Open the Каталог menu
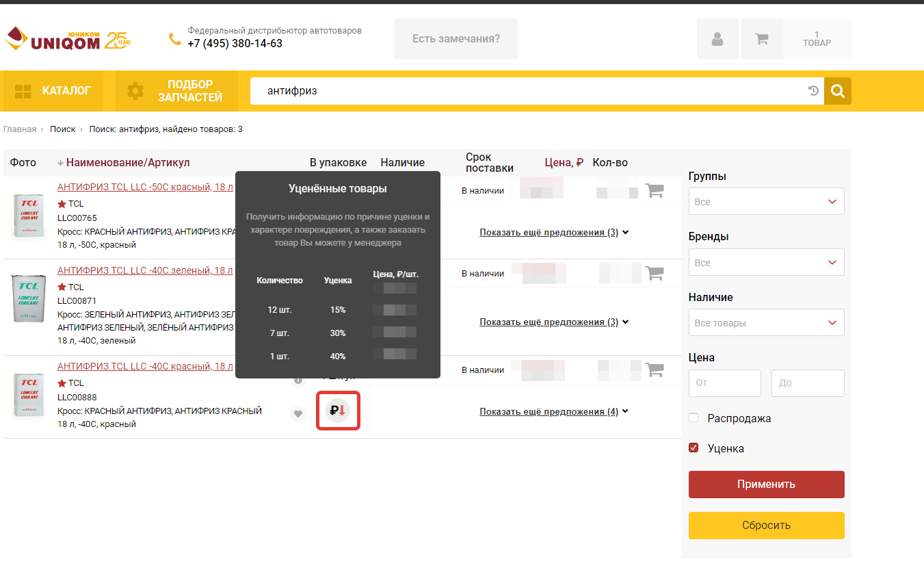Screen dimensions: 924x568 tap(53, 91)
